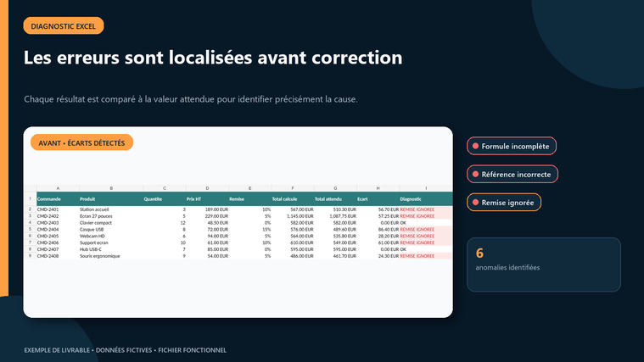Click the Prix HT header cell
The width and height of the screenshot is (644, 362).
click(207, 199)
